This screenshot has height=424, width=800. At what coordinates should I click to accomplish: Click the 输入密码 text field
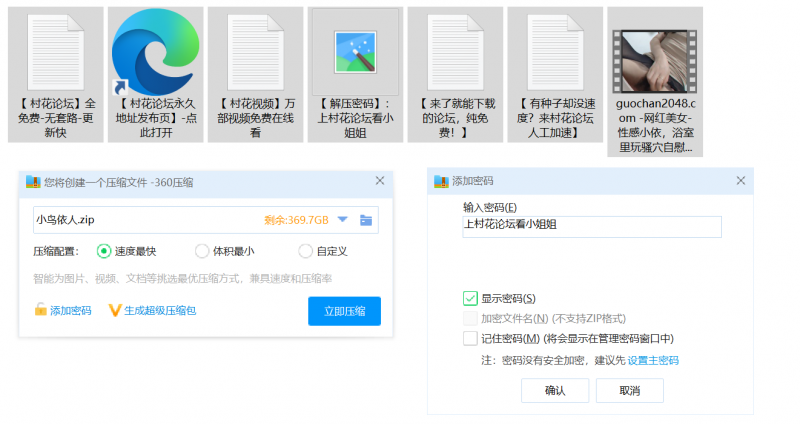click(x=591, y=227)
